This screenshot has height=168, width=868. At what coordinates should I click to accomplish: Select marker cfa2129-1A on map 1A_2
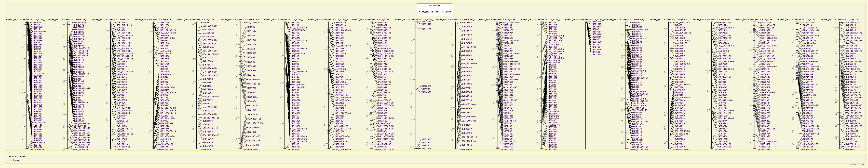(80, 23)
